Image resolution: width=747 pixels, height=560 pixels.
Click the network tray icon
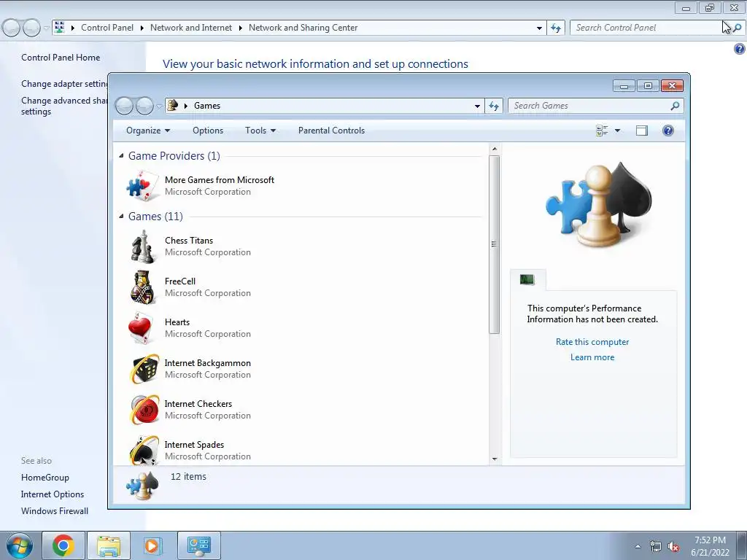(x=656, y=547)
